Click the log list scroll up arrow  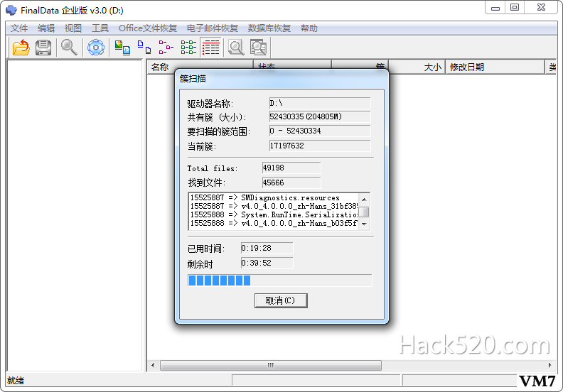click(x=364, y=200)
